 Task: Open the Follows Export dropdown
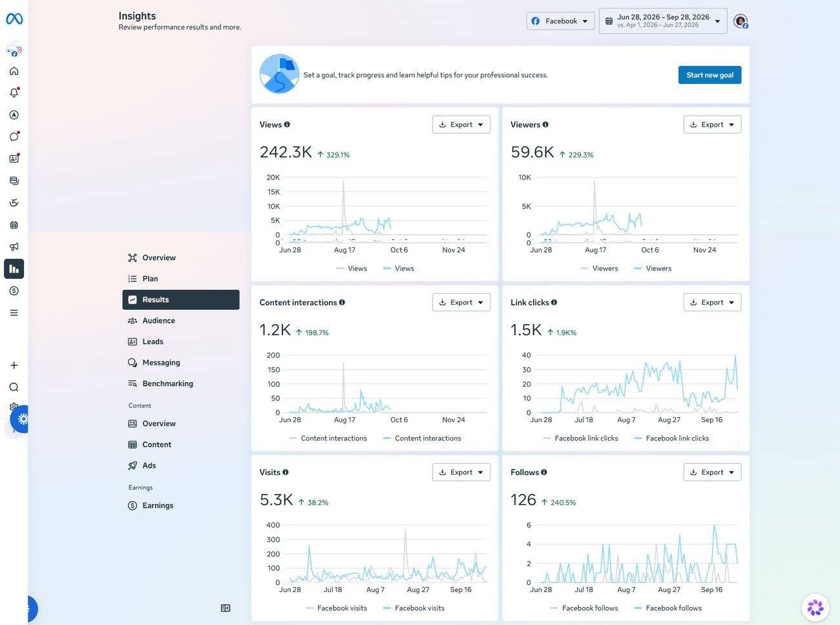tap(712, 472)
